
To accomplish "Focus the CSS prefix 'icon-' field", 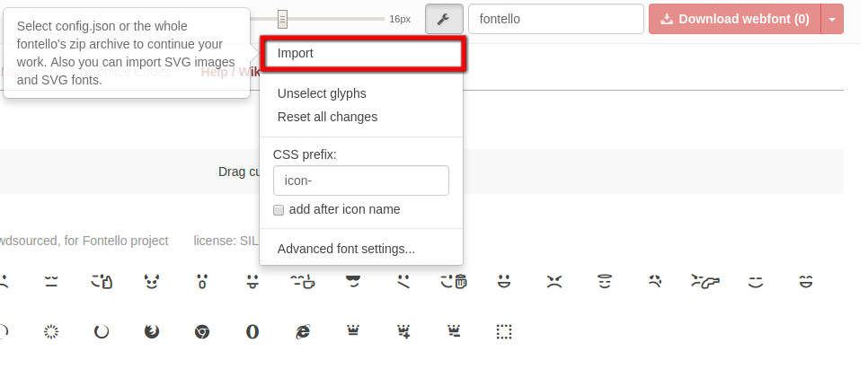I will point(361,180).
